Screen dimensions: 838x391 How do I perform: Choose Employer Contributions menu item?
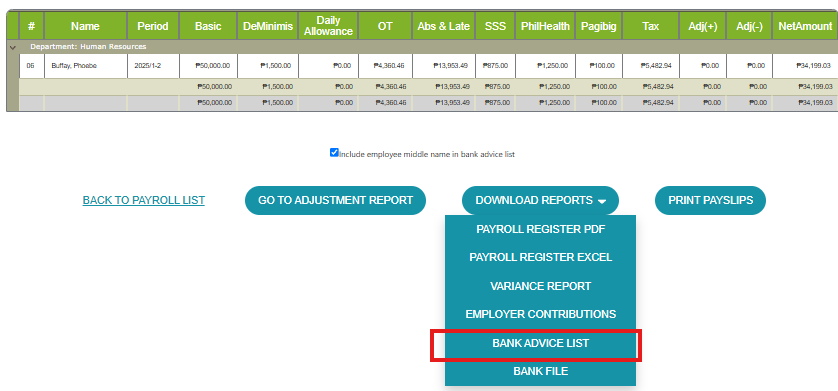pyautogui.click(x=541, y=314)
